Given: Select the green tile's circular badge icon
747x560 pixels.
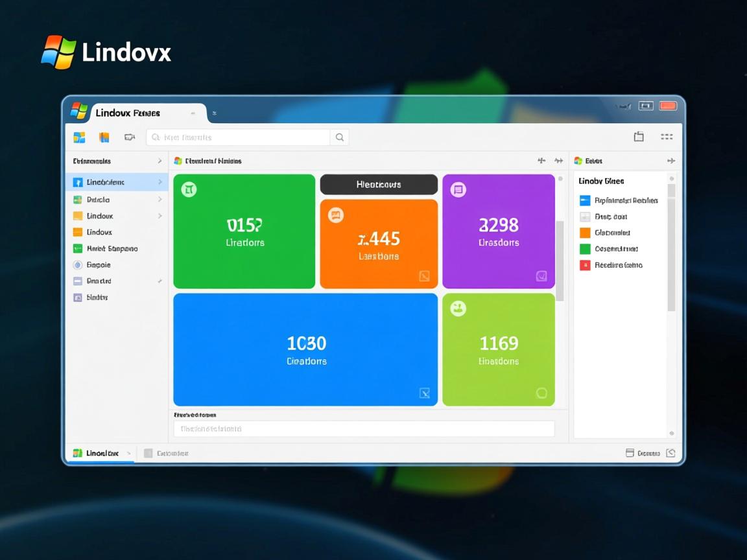Looking at the screenshot, I should coord(189,189).
